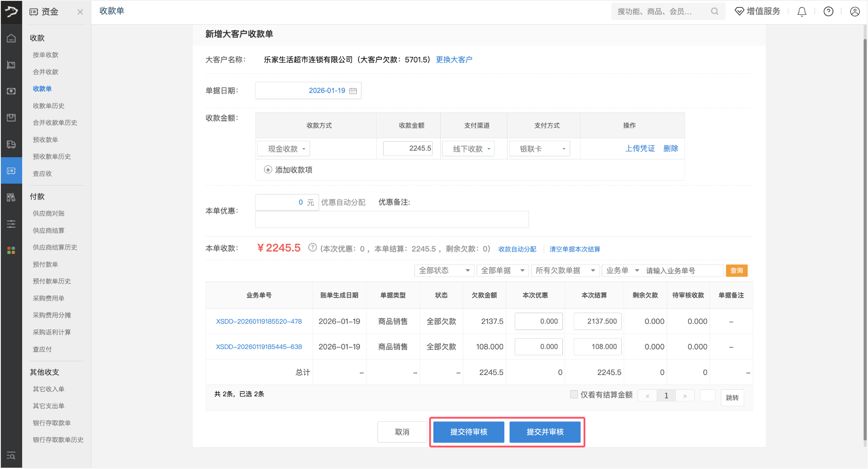Open the help question mark icon
The height and width of the screenshot is (469, 868).
click(828, 12)
